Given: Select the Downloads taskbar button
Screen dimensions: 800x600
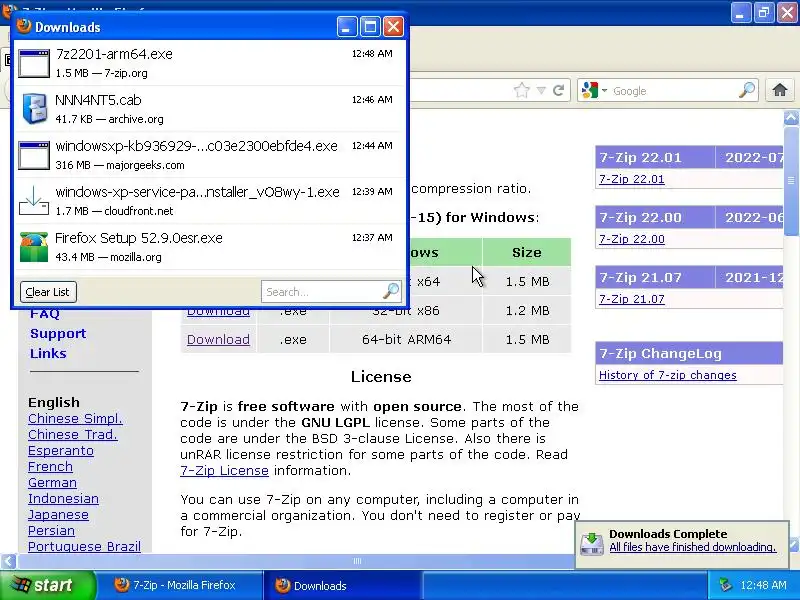Looking at the screenshot, I should pyautogui.click(x=342, y=585).
